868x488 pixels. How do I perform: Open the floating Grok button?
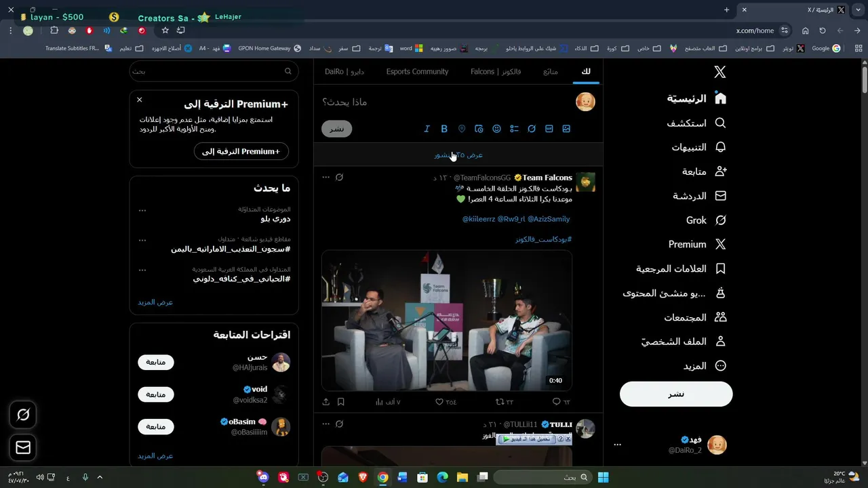[x=23, y=415]
